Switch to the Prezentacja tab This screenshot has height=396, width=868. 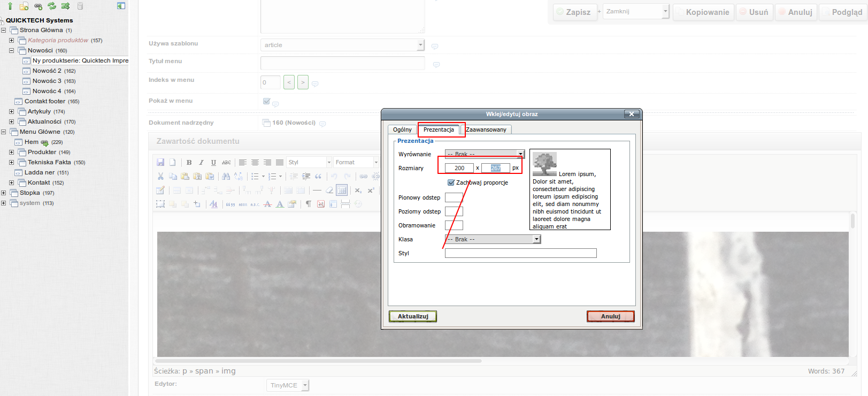[x=439, y=130]
